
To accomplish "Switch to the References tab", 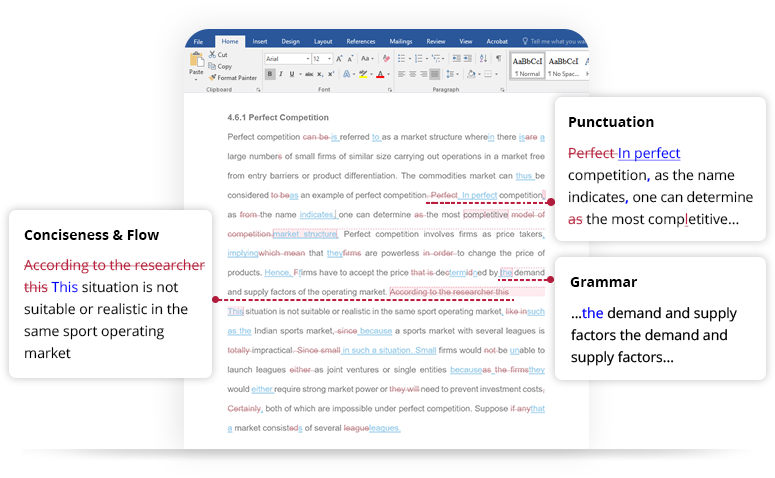I will (x=361, y=42).
